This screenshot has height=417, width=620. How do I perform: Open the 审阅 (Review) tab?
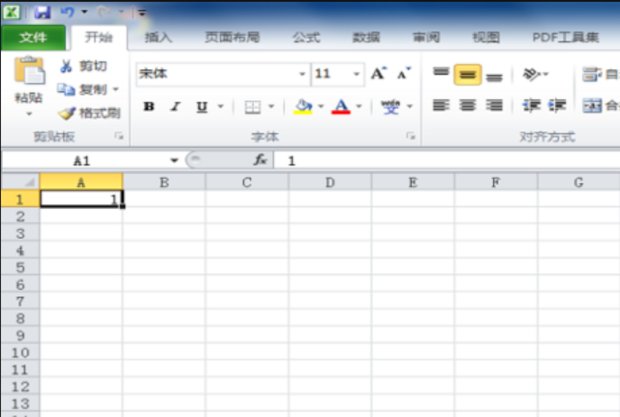(426, 38)
